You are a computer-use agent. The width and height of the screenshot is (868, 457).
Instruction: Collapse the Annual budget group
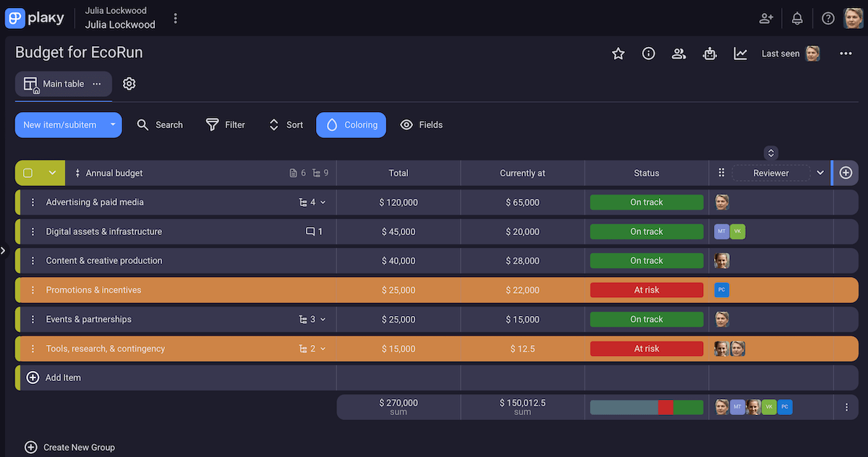[x=52, y=174]
